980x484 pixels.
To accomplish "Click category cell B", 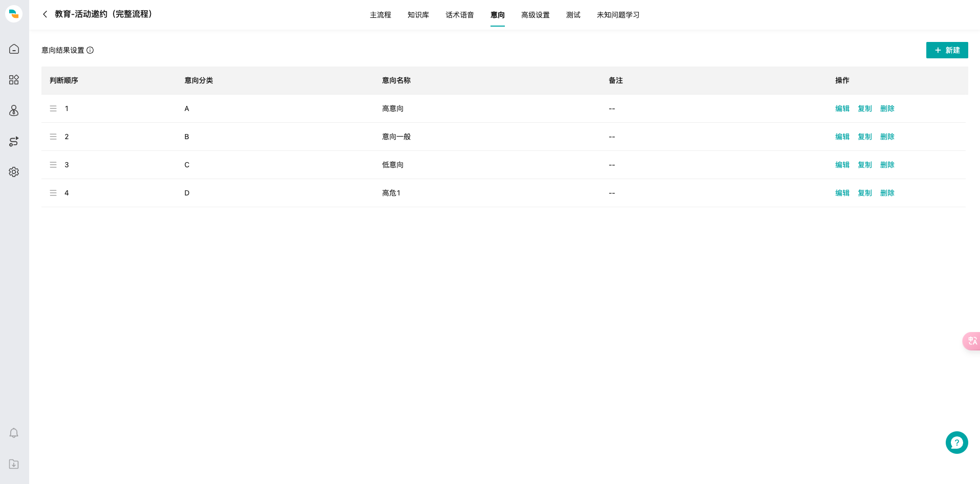I will (x=187, y=137).
